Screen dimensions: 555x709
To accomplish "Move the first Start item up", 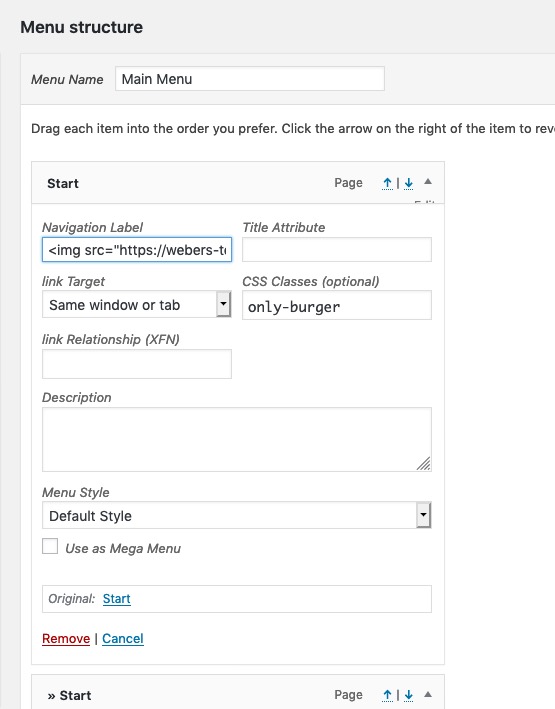I will 387,183.
